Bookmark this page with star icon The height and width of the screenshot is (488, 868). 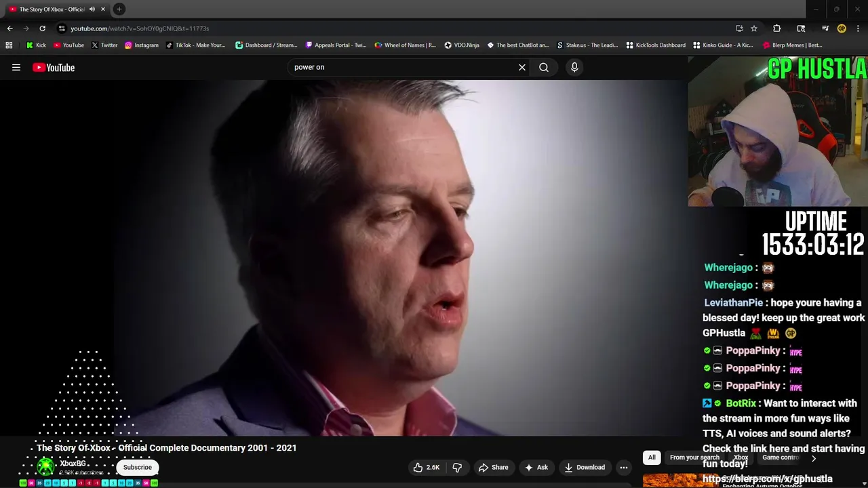[754, 28]
